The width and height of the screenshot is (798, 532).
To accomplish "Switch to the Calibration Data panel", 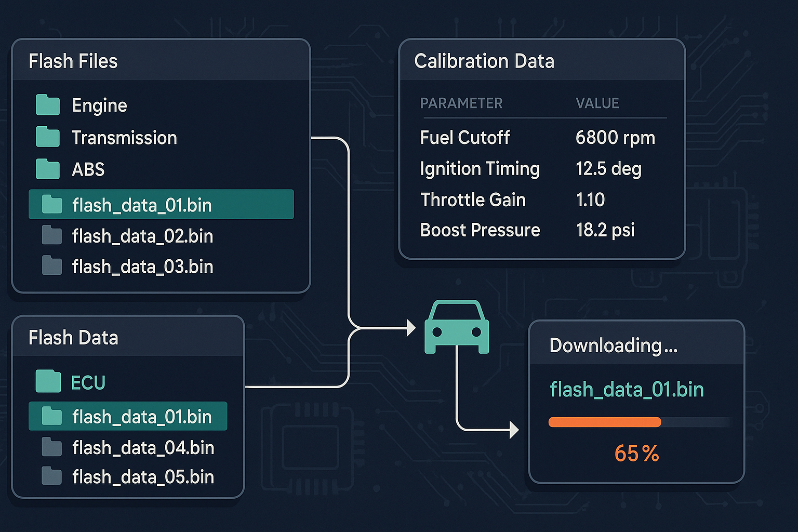I will tap(484, 61).
